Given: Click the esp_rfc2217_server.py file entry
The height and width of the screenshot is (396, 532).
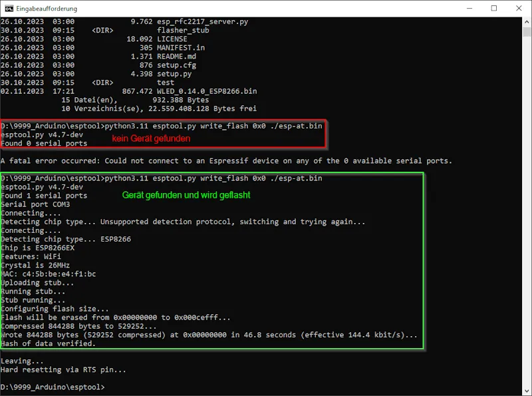Looking at the screenshot, I should pyautogui.click(x=203, y=22).
